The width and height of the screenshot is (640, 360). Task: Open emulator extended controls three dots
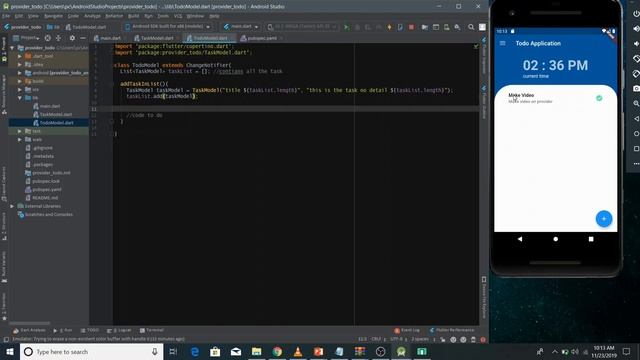[636, 164]
